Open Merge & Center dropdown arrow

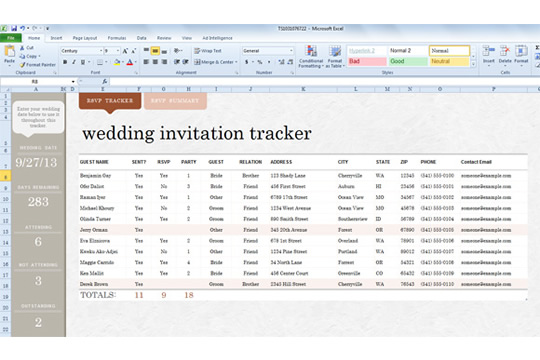pos(236,62)
